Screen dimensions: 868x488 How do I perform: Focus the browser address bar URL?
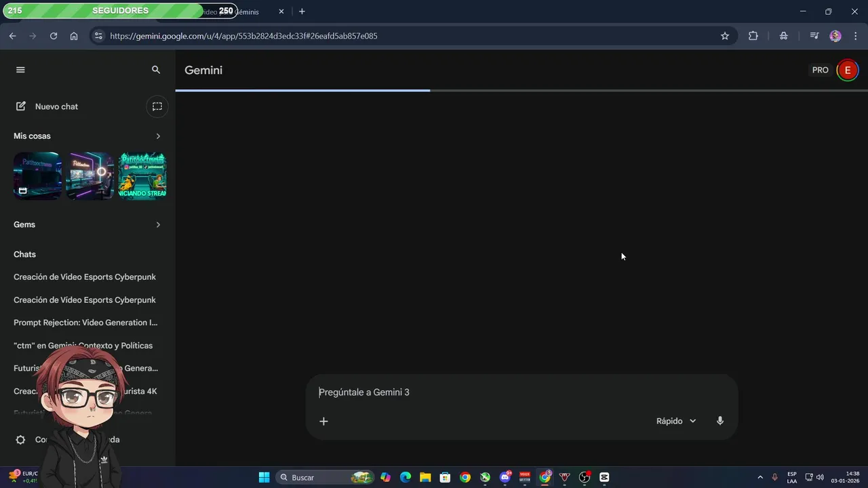click(243, 36)
